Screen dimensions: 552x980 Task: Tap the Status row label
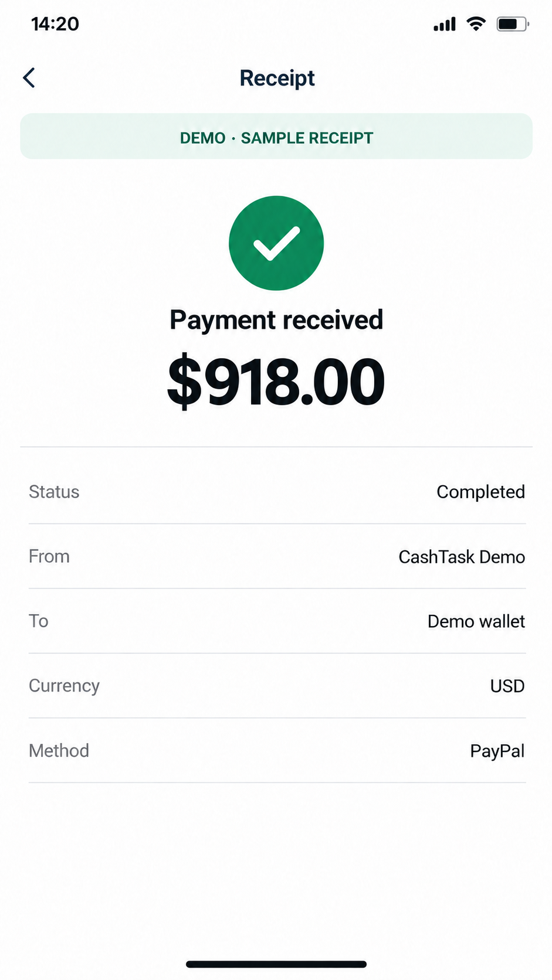point(54,492)
